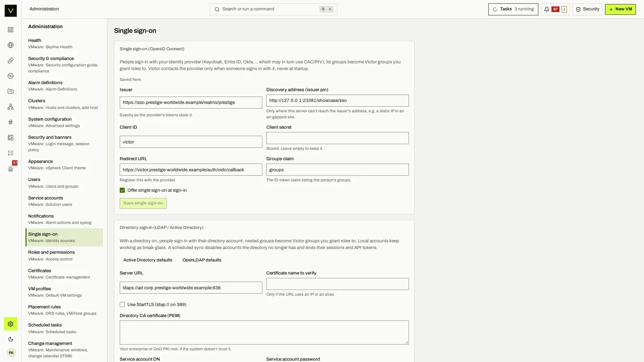Open the hash tag icon in sidebar
Viewport: 644px width, 362px height.
(x=10, y=122)
